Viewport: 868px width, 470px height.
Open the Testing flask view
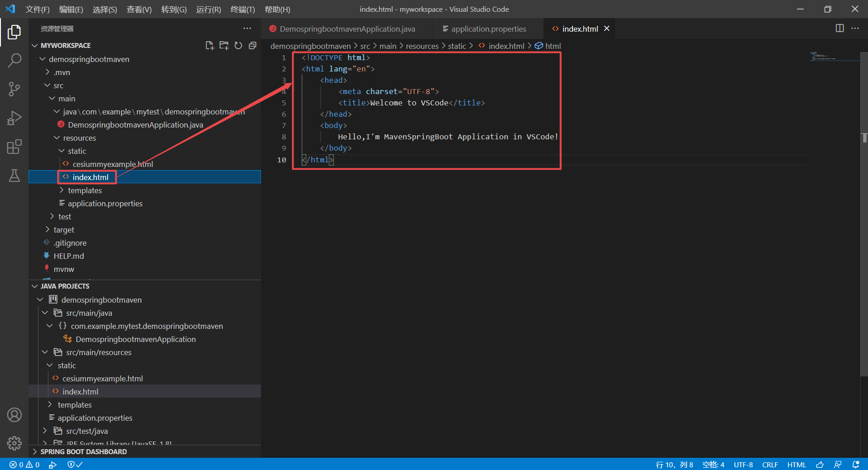point(14,176)
